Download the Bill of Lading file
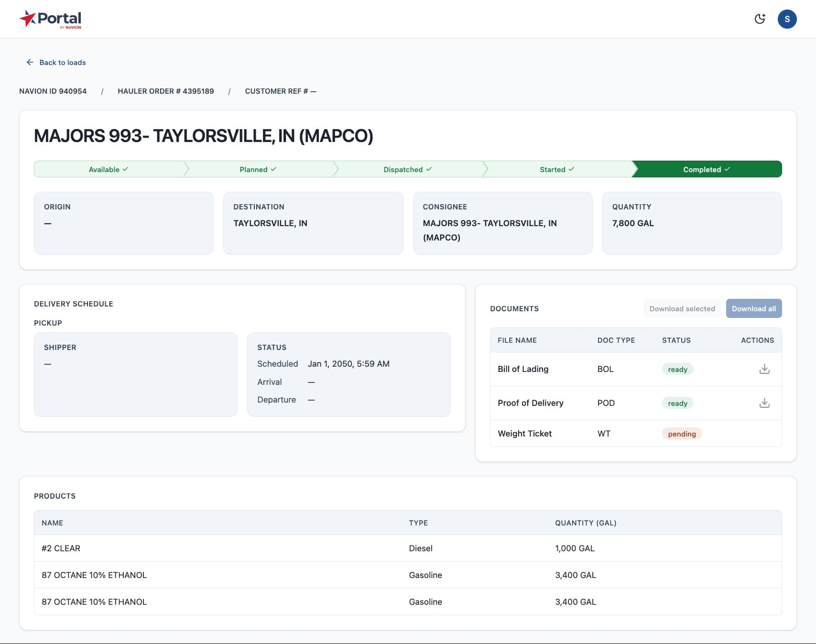This screenshot has height=644, width=816. [764, 369]
